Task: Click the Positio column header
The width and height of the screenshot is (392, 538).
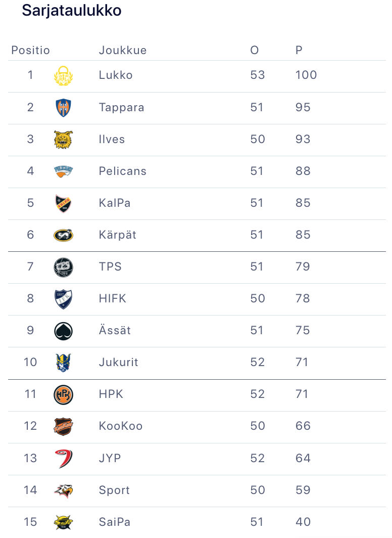Action: coord(31,50)
